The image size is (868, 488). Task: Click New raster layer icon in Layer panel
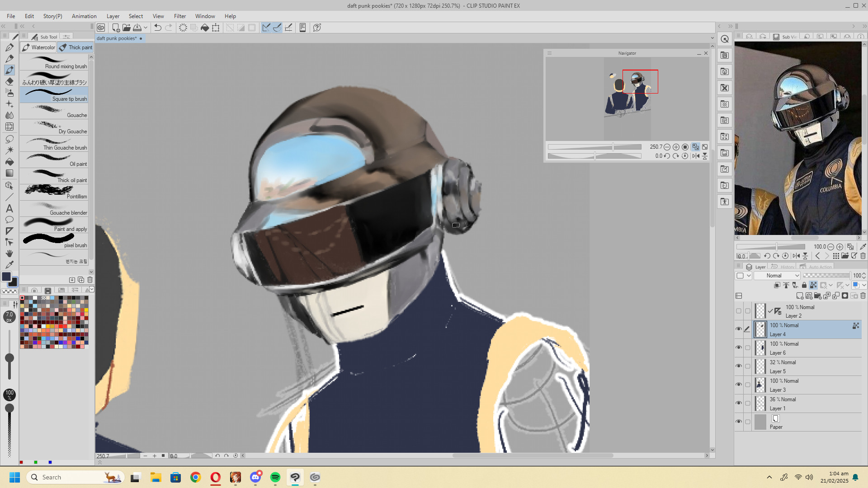click(x=800, y=296)
